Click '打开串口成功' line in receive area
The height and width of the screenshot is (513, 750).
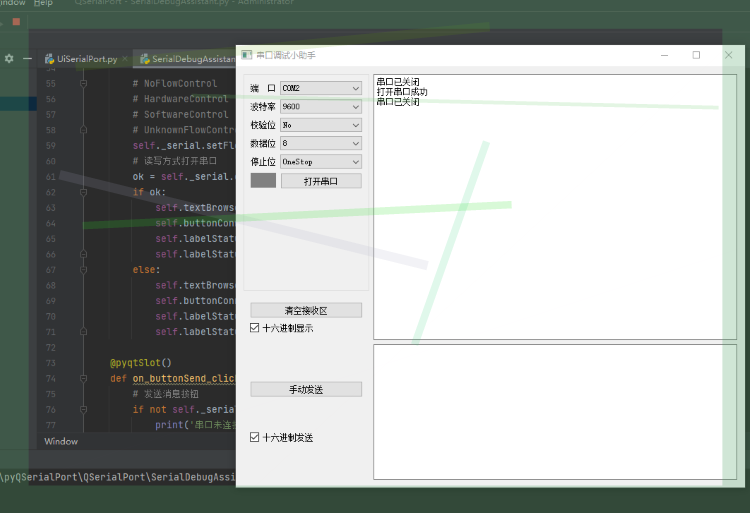coord(402,92)
